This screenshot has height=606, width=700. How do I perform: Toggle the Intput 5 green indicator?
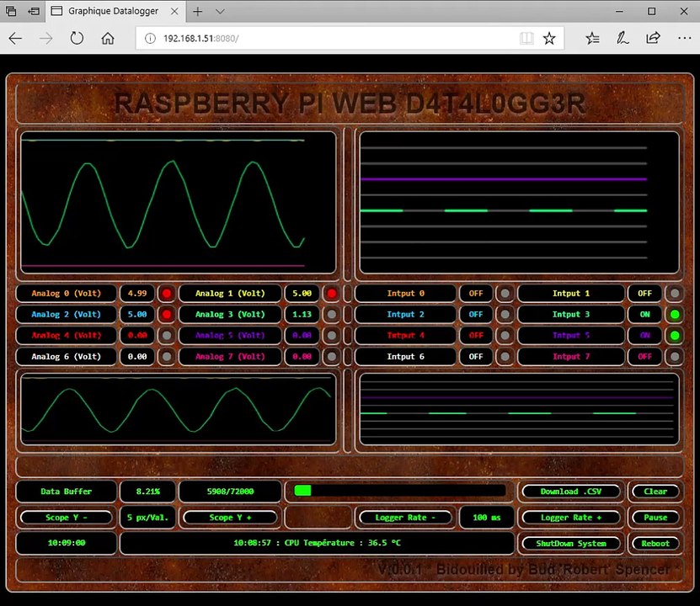pos(675,335)
